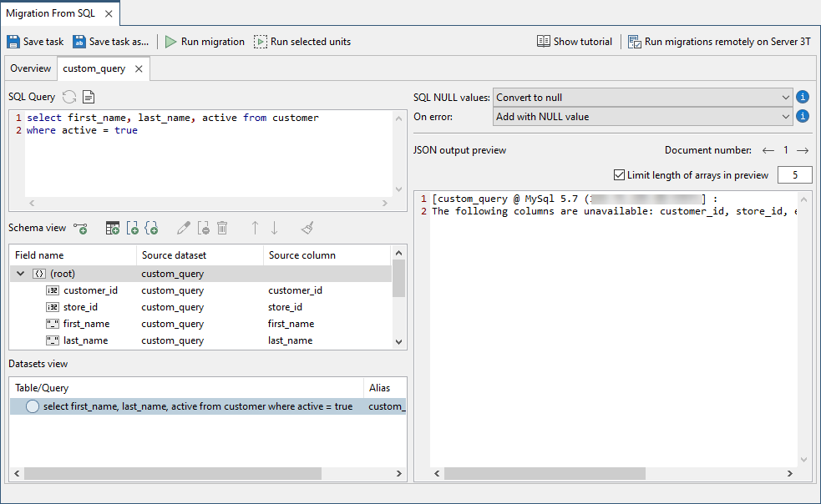821x504 pixels.
Task: Click Run selected units button
Action: pyautogui.click(x=302, y=42)
